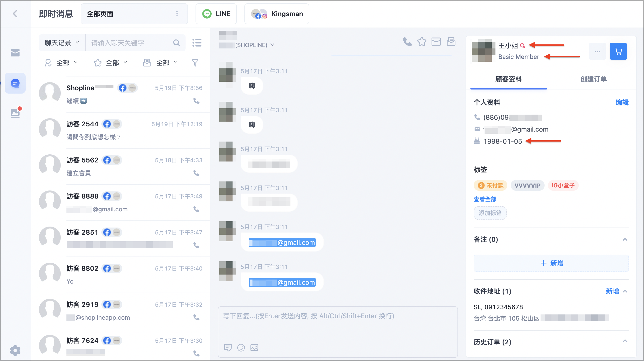Attach an image via picture icon
The width and height of the screenshot is (644, 361).
coord(254,347)
